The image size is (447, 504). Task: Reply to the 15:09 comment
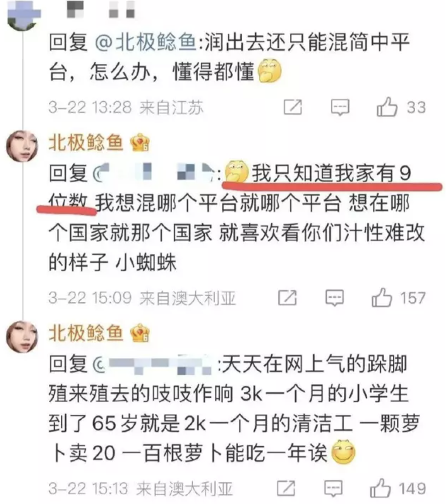(x=334, y=298)
